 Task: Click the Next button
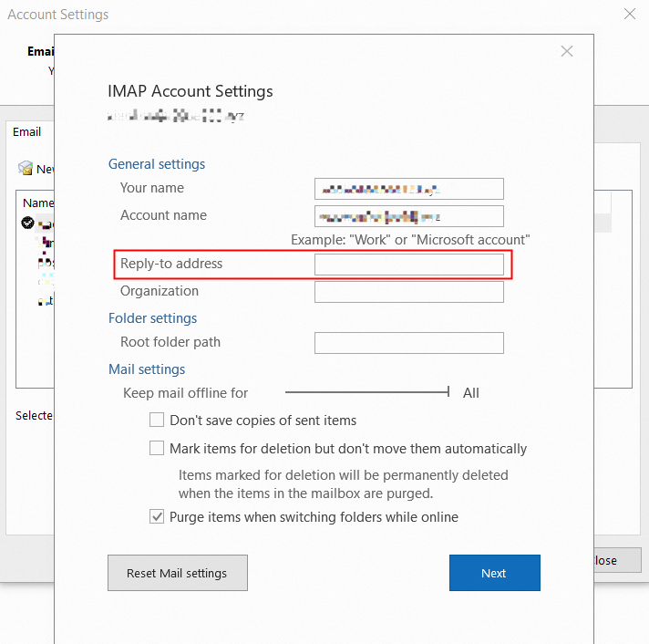[495, 573]
